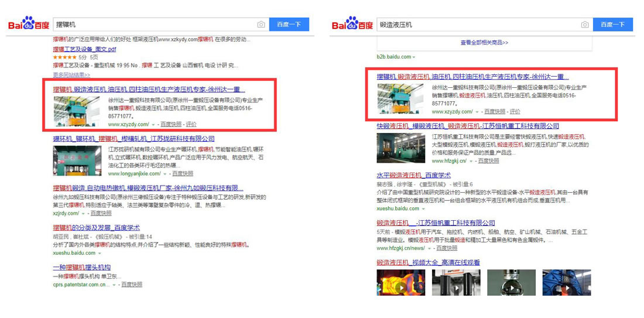The image size is (644, 318).
Task: Open 水平锻造液压机_百度学术 result link
Action: pyautogui.click(x=413, y=175)
